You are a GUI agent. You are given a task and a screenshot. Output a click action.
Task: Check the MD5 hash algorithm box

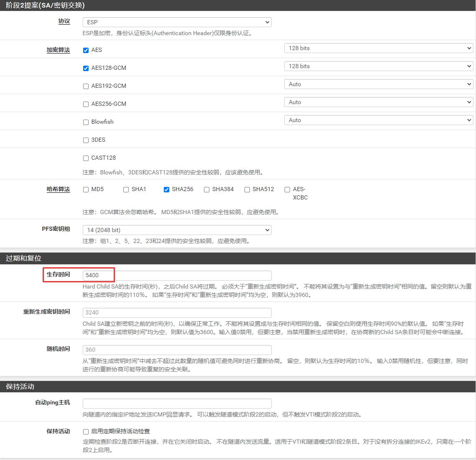[x=86, y=189]
